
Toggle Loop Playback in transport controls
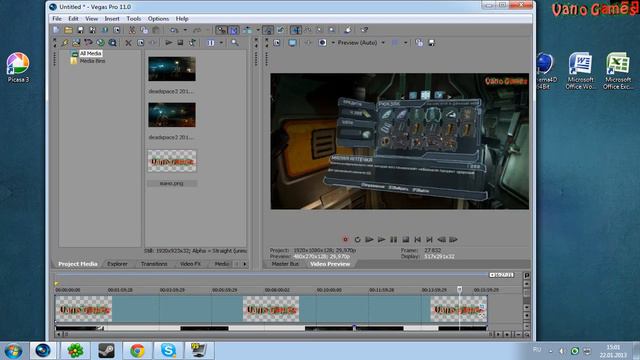click(x=357, y=240)
